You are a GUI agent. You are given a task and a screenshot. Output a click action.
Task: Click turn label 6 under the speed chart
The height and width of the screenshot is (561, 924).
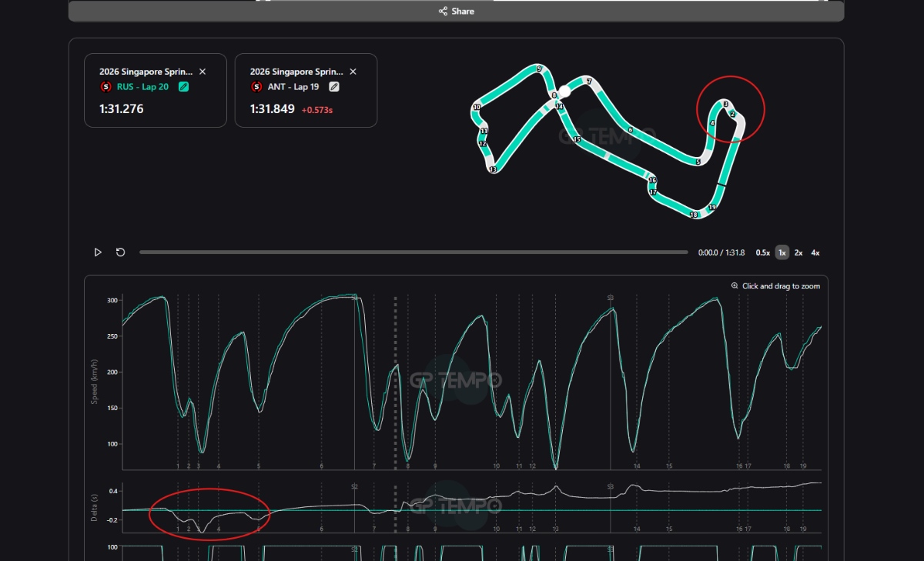[322, 466]
